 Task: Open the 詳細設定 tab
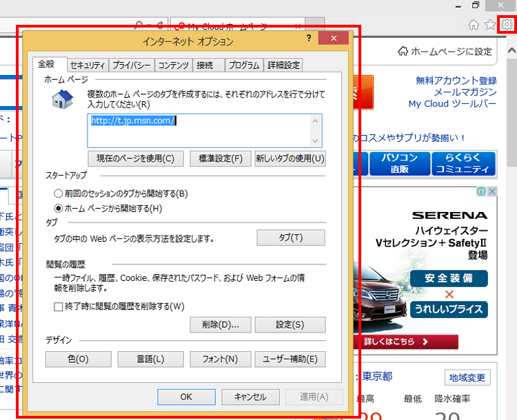pyautogui.click(x=283, y=65)
